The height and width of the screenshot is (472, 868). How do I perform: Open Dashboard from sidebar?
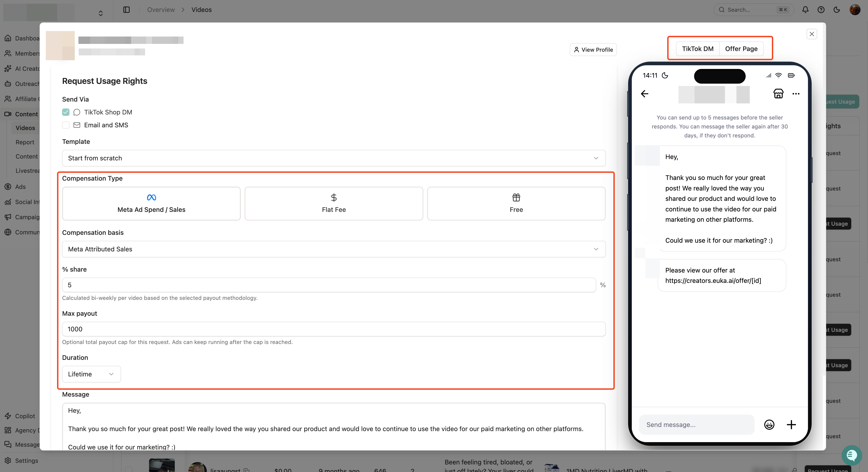point(22,38)
